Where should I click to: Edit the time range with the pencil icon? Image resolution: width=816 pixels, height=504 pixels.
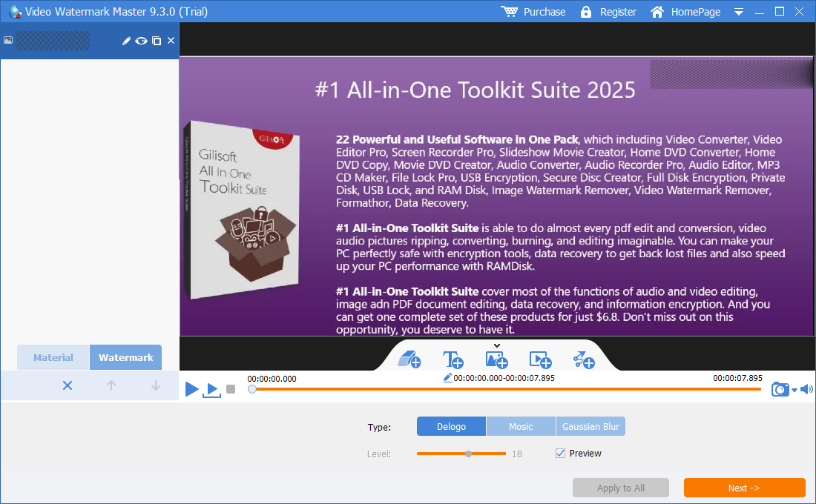(447, 377)
